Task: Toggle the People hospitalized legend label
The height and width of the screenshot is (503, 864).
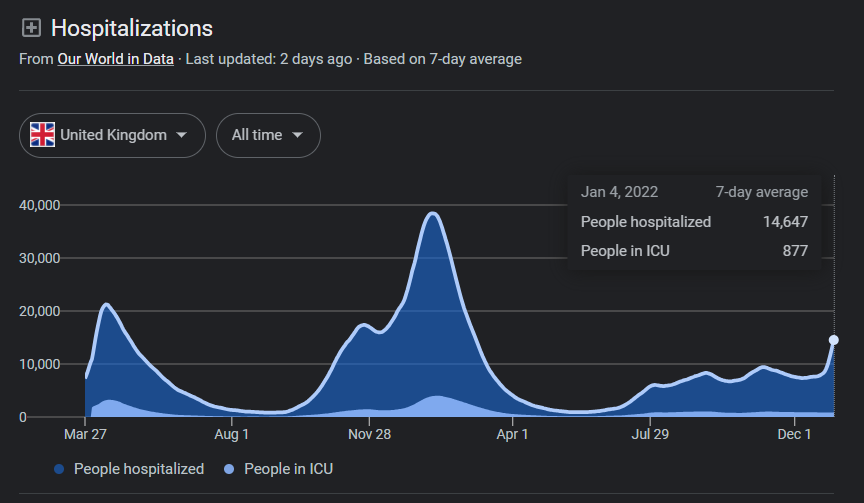Action: point(138,469)
